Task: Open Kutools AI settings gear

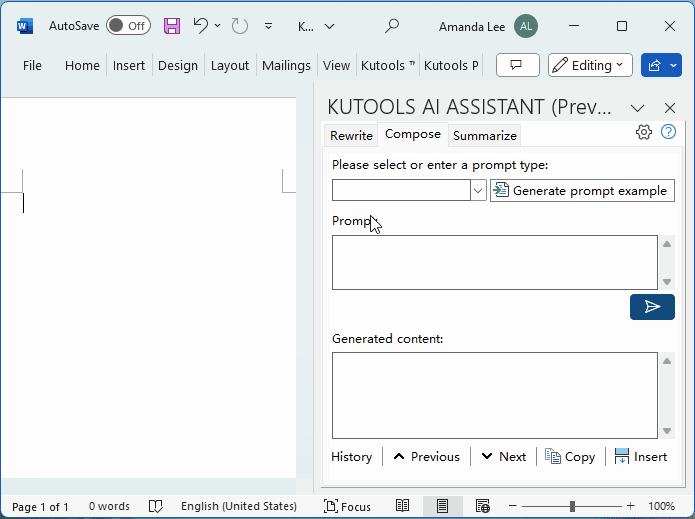Action: point(644,132)
